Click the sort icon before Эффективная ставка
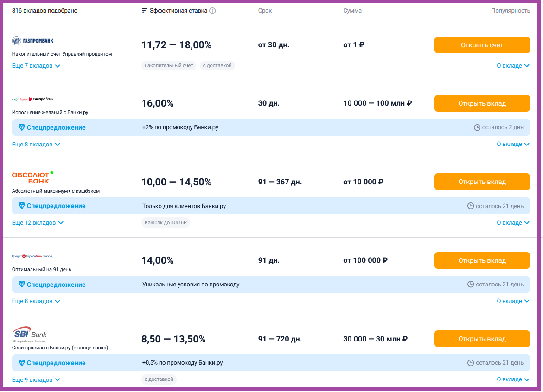The height and width of the screenshot is (392, 543). click(x=144, y=11)
